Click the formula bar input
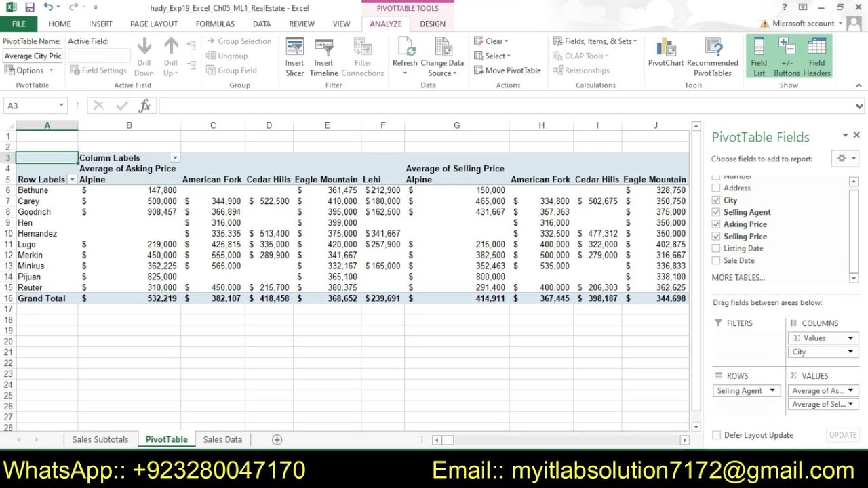 point(505,106)
